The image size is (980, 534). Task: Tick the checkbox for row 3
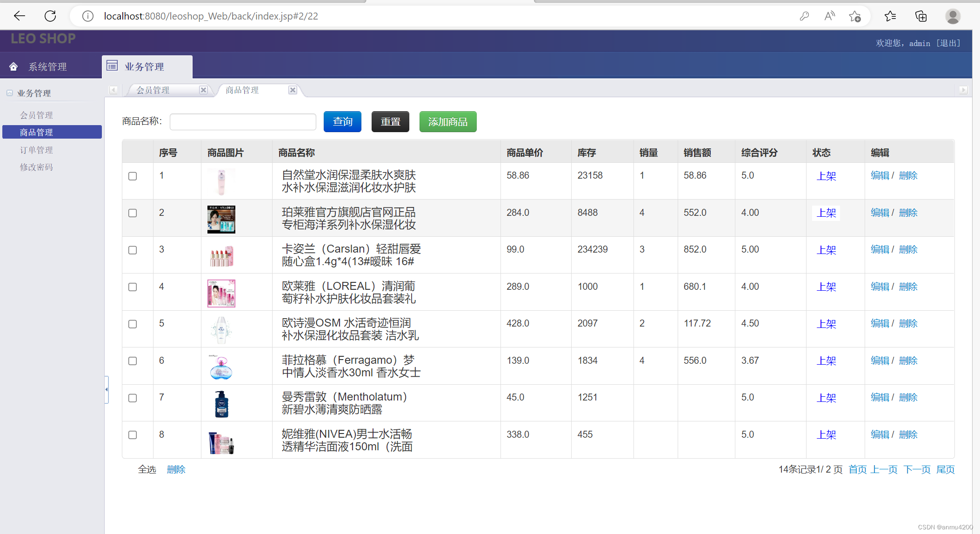coord(133,250)
